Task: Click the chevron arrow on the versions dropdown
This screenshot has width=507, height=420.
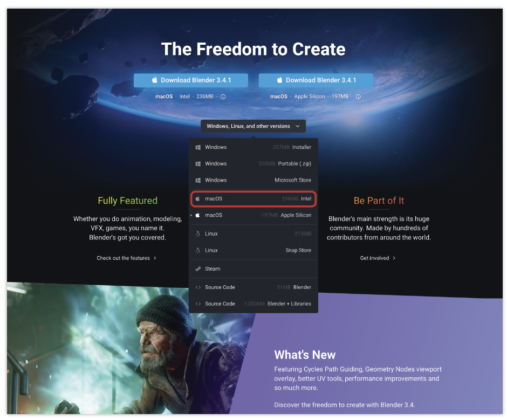Action: pos(298,126)
